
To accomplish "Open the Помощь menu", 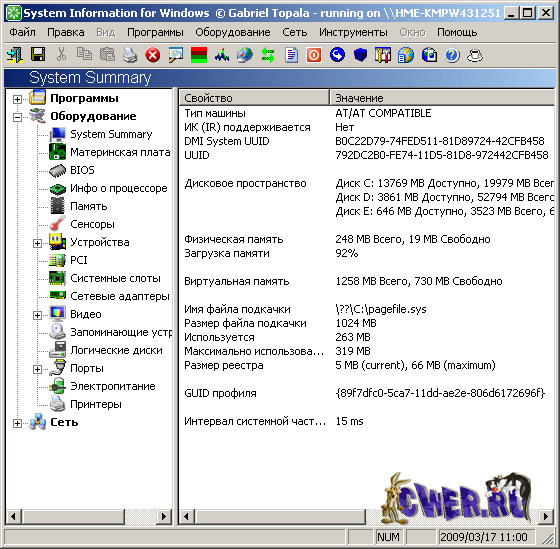I will click(x=457, y=33).
